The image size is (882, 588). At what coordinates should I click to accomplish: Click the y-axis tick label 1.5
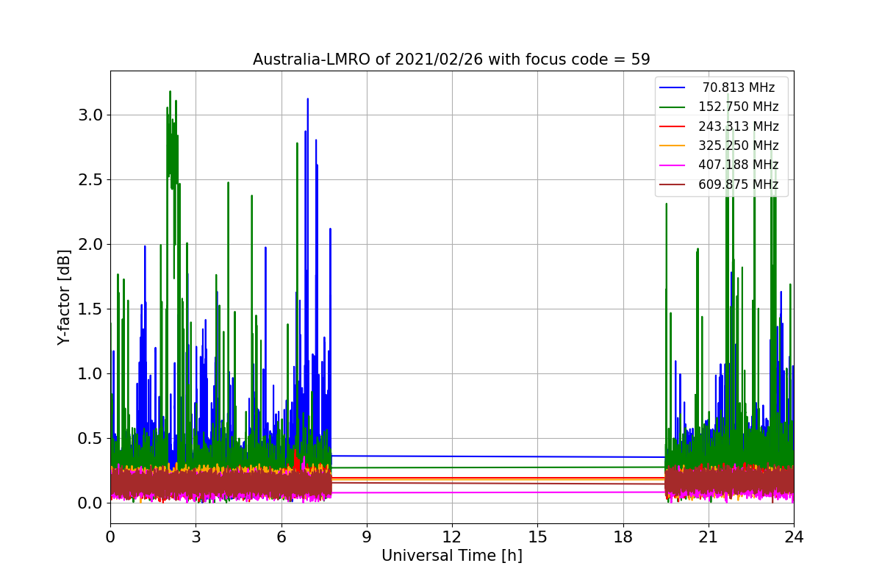pos(92,309)
